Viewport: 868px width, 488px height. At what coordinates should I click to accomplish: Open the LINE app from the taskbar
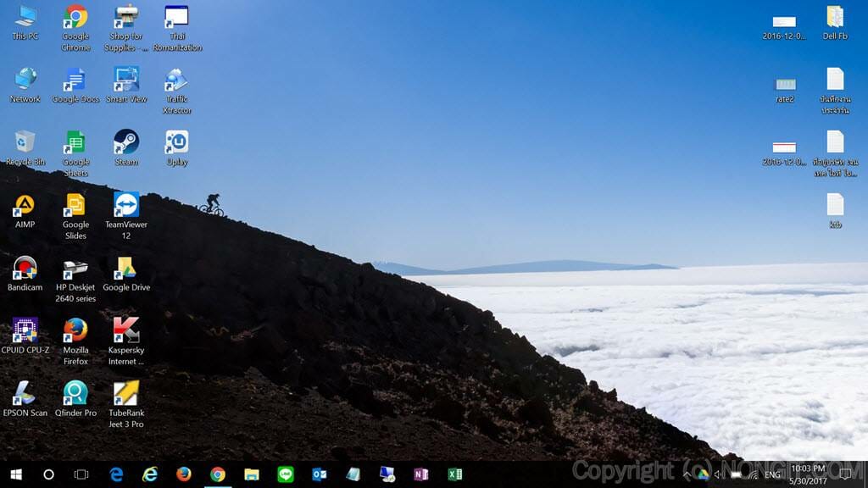pyautogui.click(x=286, y=474)
